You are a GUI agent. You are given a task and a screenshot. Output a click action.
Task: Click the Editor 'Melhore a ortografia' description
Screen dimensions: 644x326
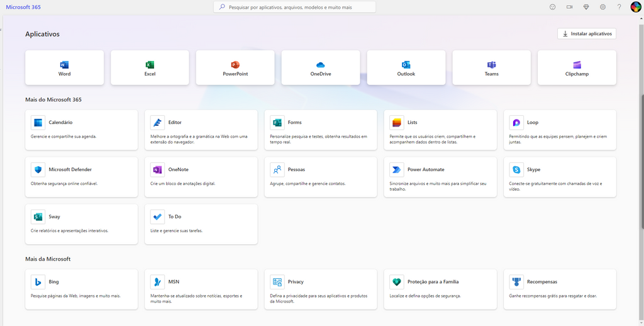(199, 139)
